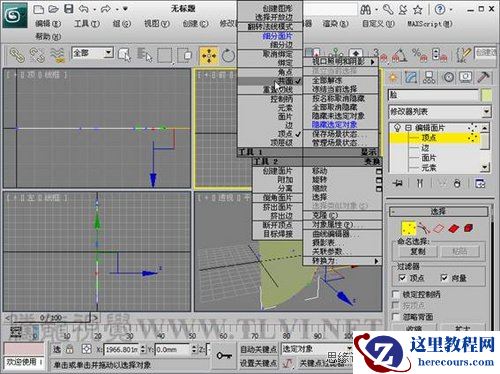
Task: Open the 视图(V) menu
Action: click(157, 24)
